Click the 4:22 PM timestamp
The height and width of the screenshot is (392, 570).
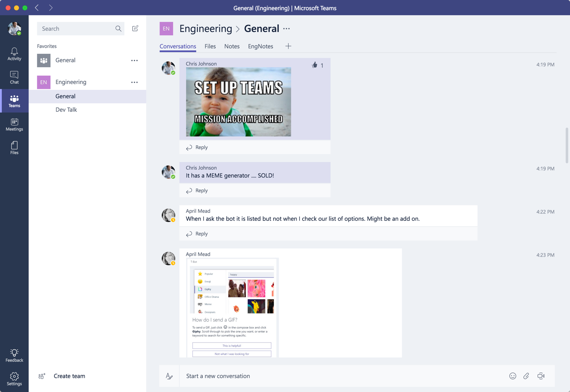pyautogui.click(x=545, y=212)
